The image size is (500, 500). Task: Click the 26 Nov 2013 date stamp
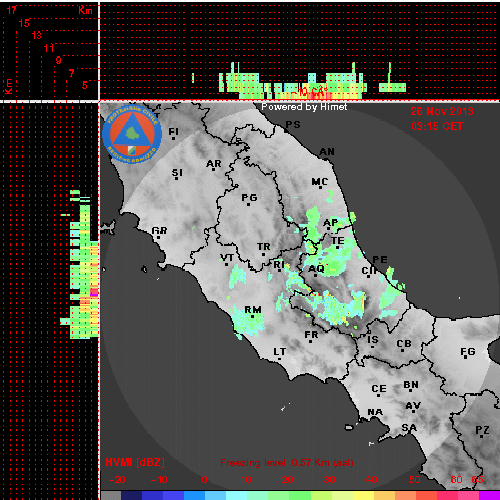(442, 111)
